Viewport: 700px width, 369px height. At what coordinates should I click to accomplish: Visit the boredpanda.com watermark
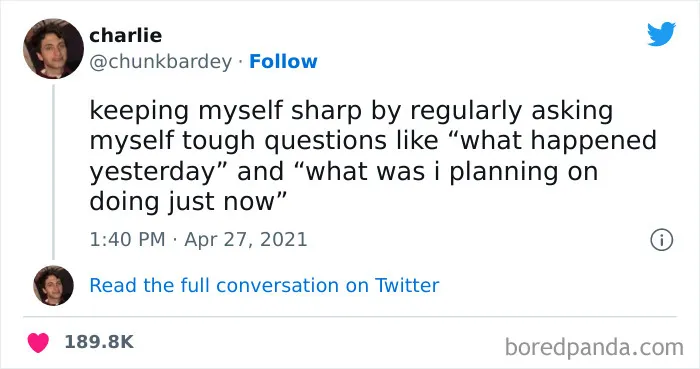[594, 347]
